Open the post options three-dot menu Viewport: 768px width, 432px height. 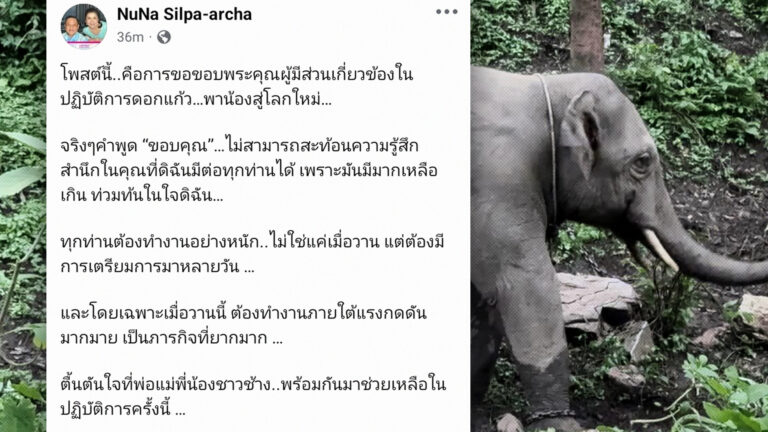[x=447, y=12]
